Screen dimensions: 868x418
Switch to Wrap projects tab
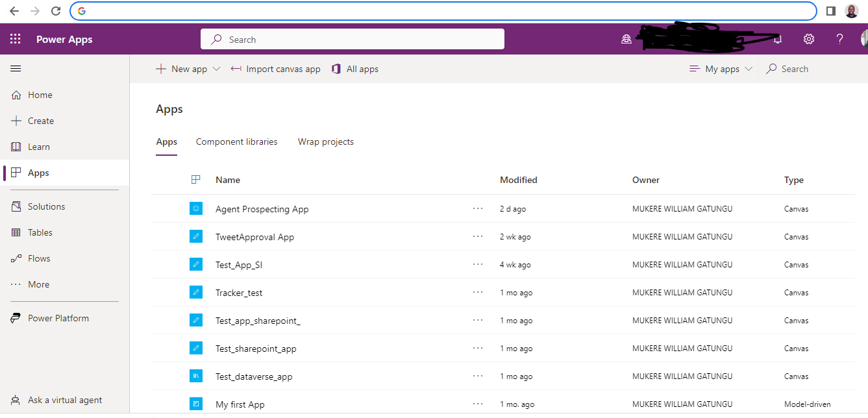pyautogui.click(x=326, y=141)
